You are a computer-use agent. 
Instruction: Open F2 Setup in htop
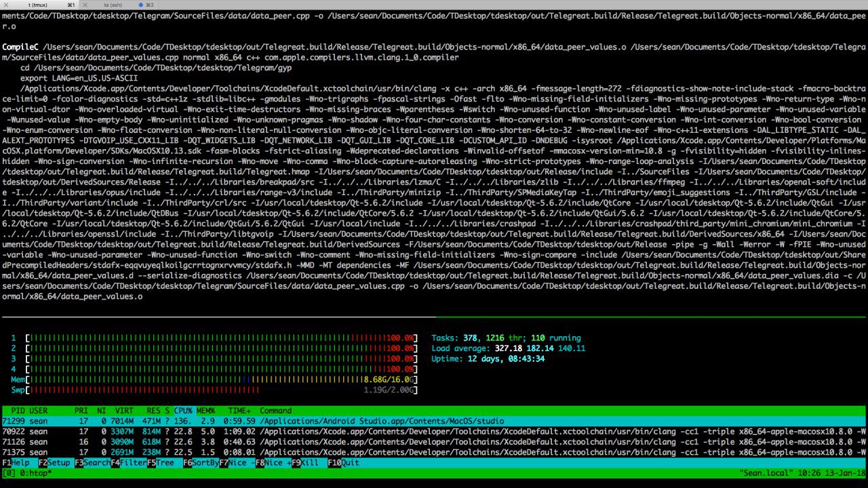point(54,463)
